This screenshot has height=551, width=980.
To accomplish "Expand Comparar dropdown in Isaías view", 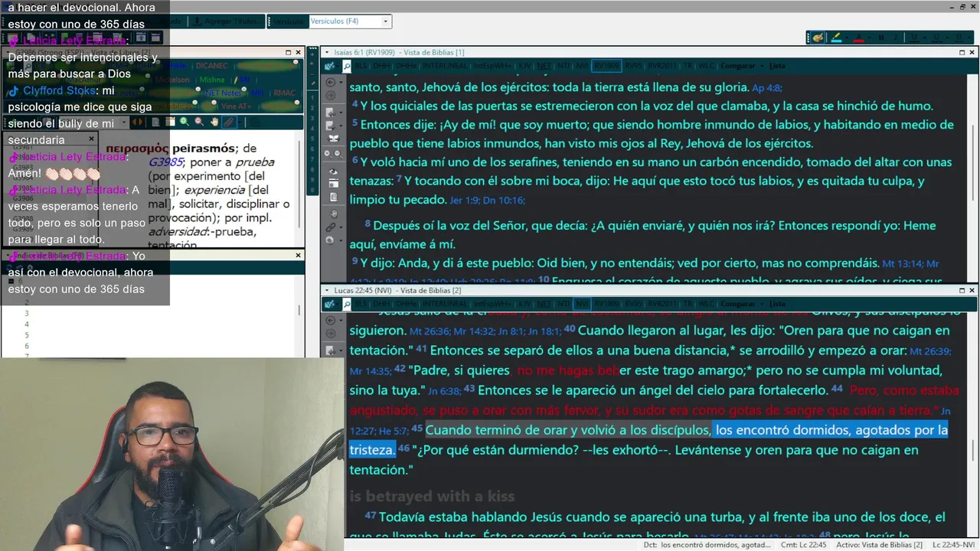I will (x=762, y=66).
